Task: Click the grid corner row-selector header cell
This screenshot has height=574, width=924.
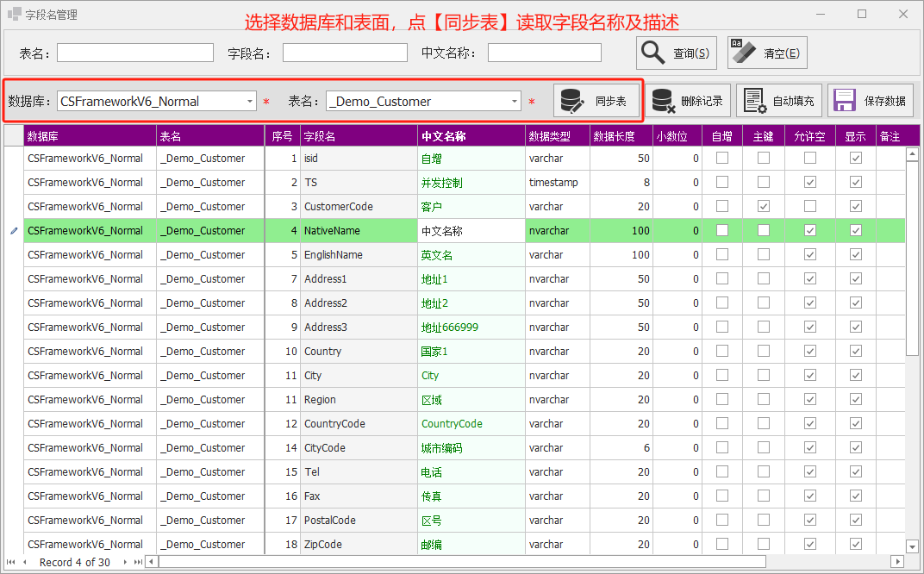Action: [x=14, y=136]
